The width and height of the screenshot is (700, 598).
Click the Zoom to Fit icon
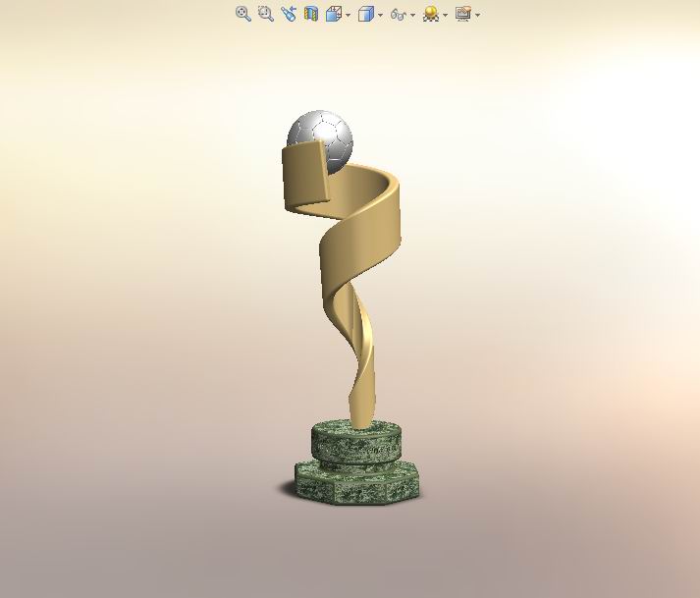[x=243, y=14]
